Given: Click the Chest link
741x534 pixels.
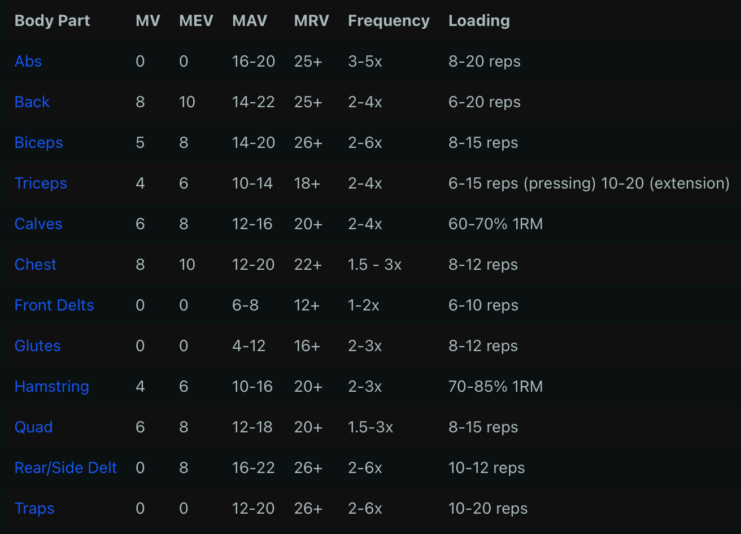Looking at the screenshot, I should coord(35,265).
